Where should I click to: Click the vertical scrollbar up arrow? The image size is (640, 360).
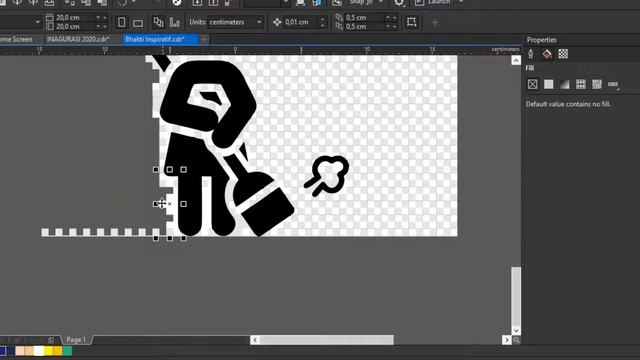pyautogui.click(x=516, y=60)
